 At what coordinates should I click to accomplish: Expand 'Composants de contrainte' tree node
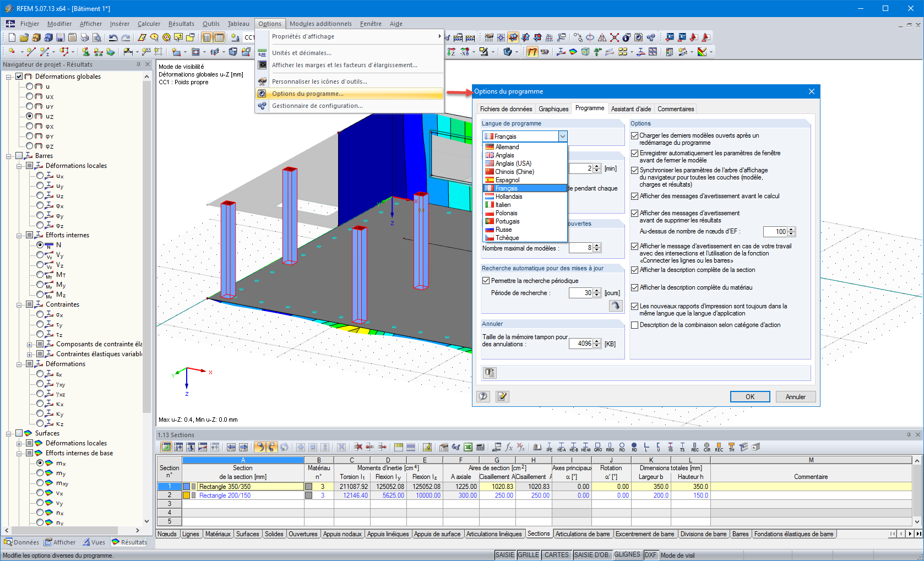coord(29,344)
